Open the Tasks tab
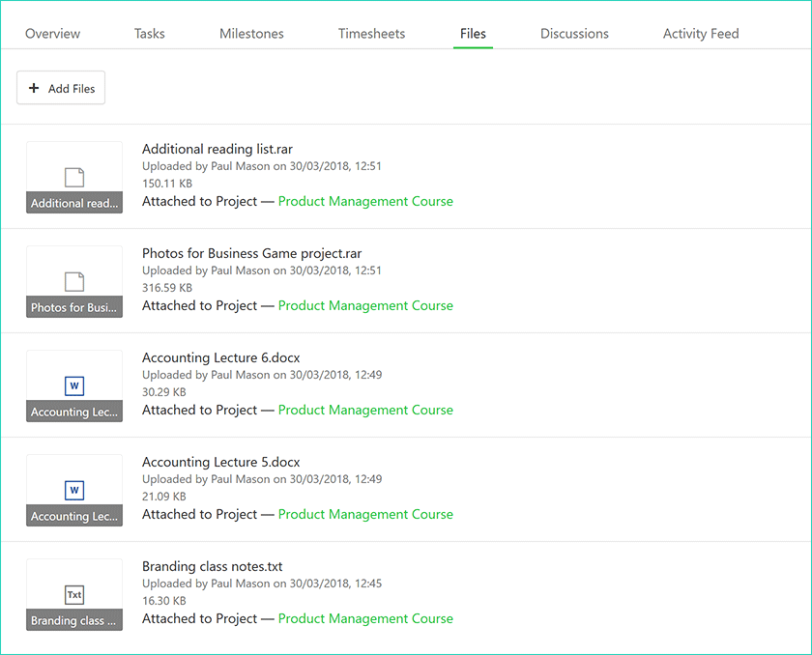Image resolution: width=812 pixels, height=655 pixels. point(150,34)
